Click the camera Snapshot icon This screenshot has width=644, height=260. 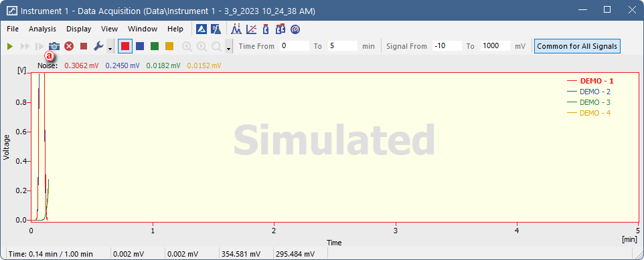pyautogui.click(x=54, y=46)
